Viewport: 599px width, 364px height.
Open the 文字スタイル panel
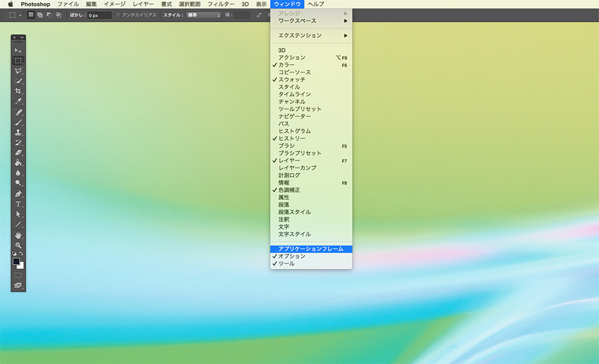[x=311, y=234]
